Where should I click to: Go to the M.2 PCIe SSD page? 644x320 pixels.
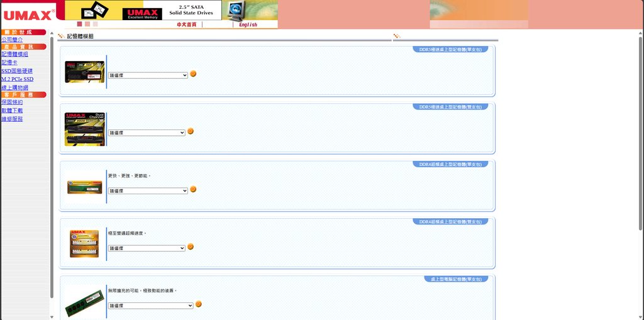(x=17, y=79)
